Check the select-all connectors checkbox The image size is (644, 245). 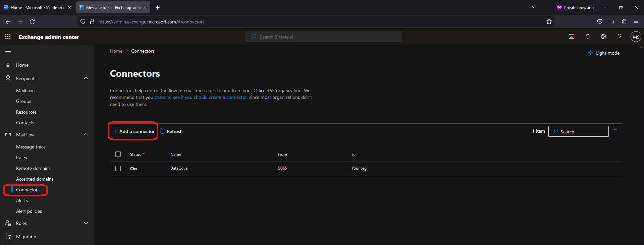(x=118, y=154)
